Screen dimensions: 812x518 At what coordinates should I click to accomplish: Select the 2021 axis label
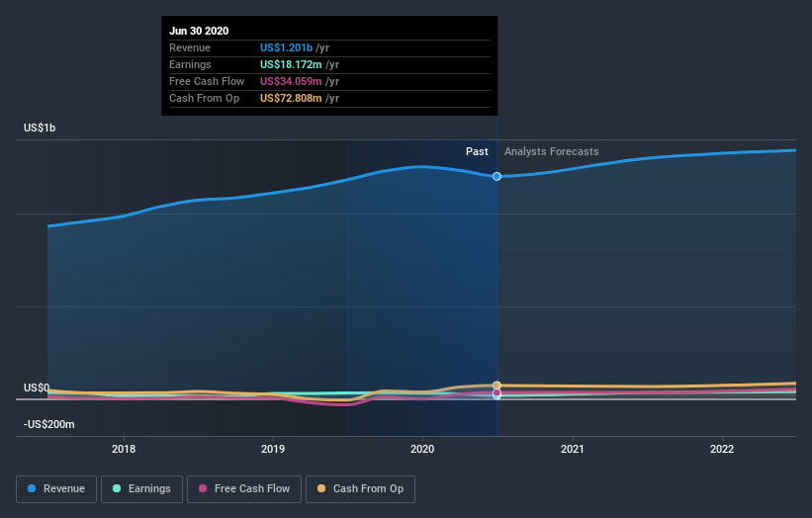(573, 449)
